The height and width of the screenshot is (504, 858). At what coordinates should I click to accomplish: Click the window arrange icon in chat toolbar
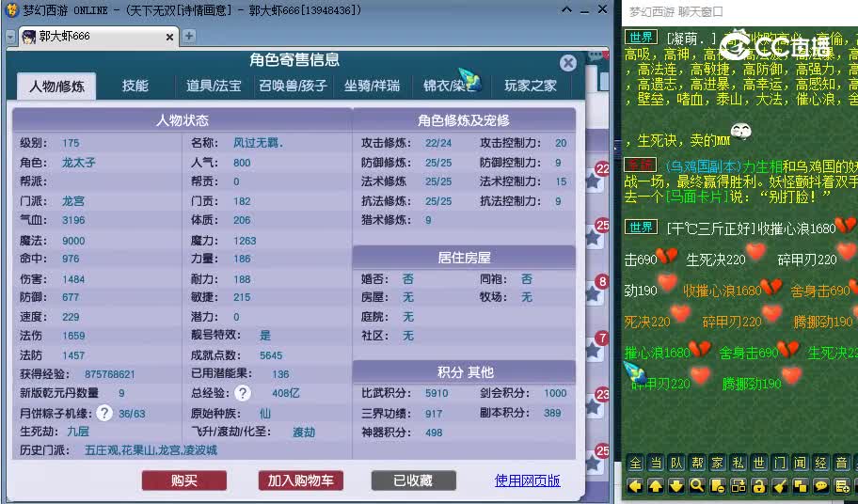point(739,485)
